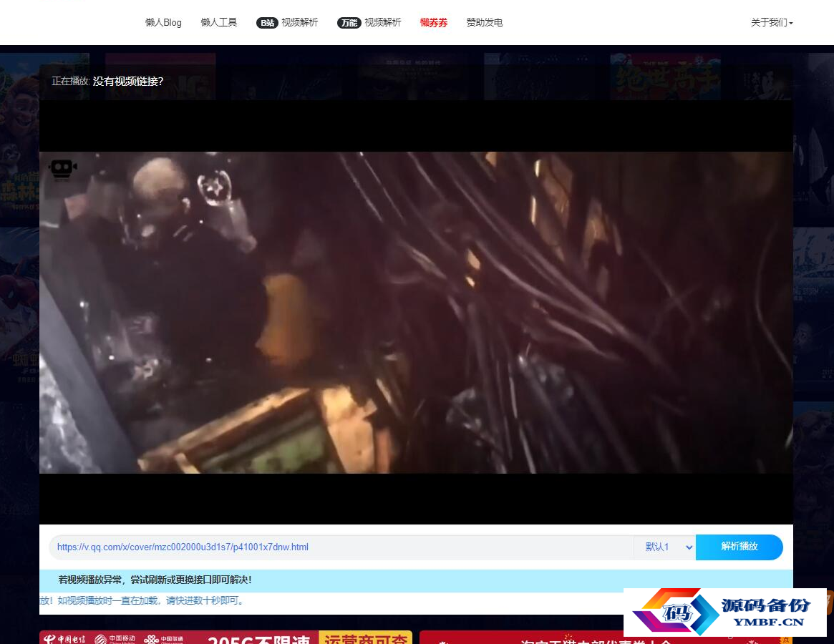834x644 pixels.
Task: Open the red Taobao coupon banner
Action: tap(606, 638)
